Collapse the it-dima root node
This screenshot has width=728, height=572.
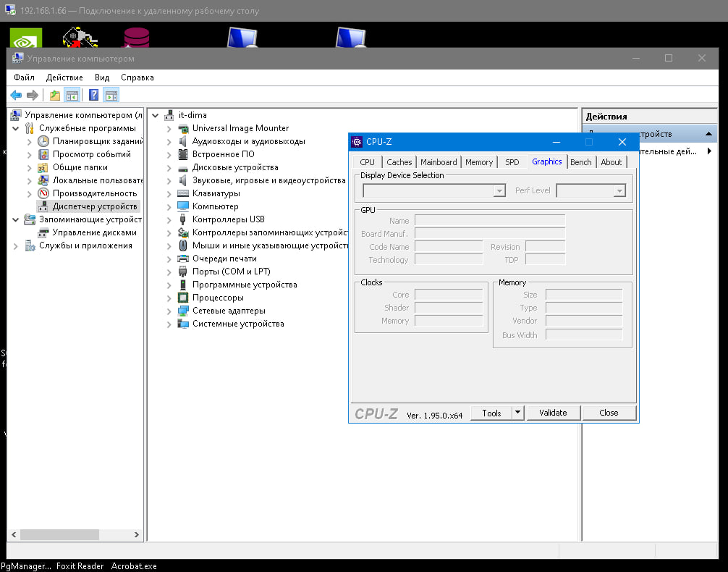tap(156, 115)
